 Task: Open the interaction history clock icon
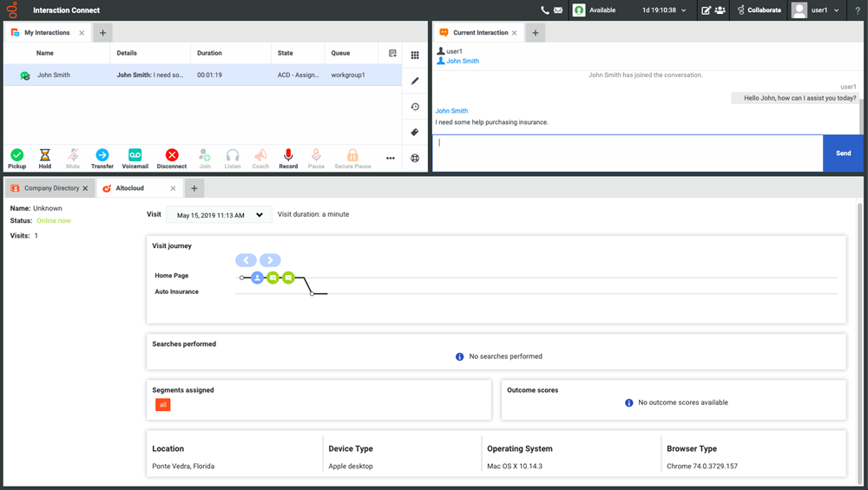tap(415, 107)
